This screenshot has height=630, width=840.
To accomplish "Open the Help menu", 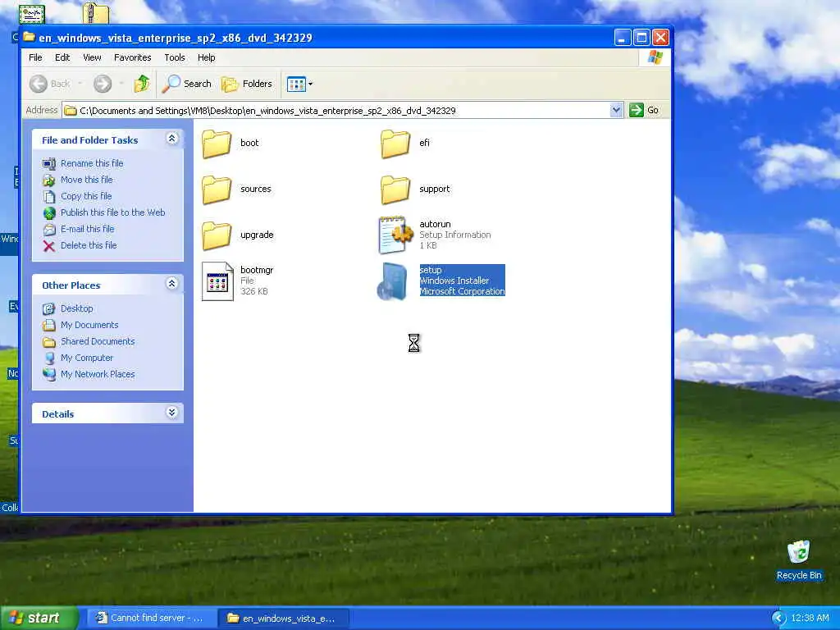I will click(206, 57).
